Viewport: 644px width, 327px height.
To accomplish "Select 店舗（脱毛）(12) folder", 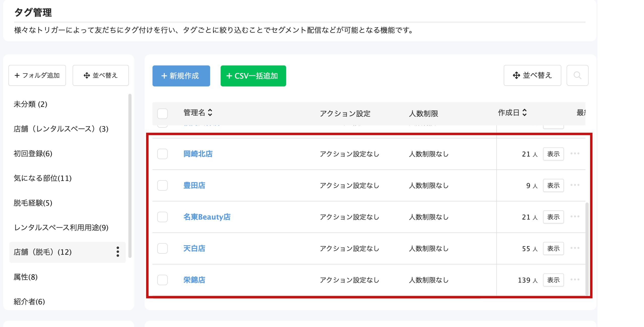I will (67, 252).
